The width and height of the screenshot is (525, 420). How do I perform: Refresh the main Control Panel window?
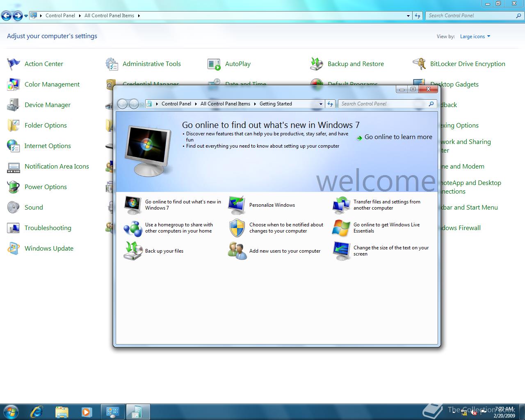pos(418,16)
